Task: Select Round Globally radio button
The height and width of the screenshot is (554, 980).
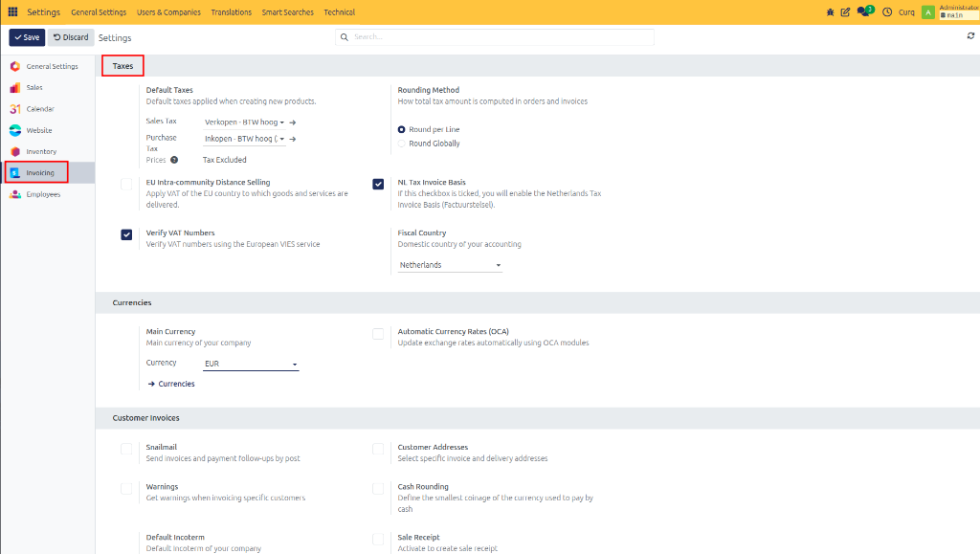Action: coord(401,144)
